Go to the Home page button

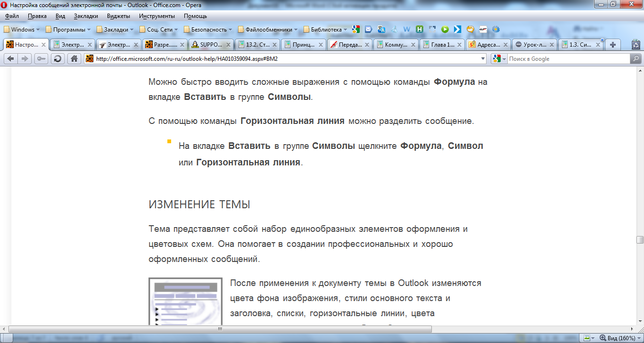[x=74, y=59]
